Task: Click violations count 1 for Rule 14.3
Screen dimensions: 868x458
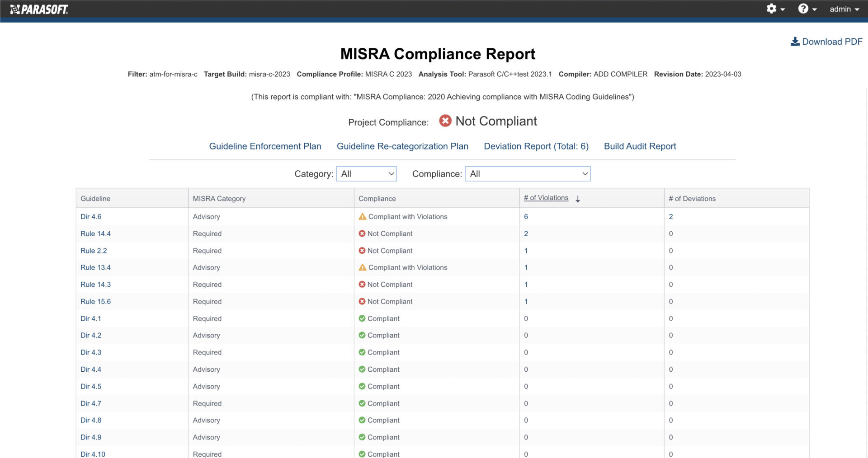Action: pos(526,285)
